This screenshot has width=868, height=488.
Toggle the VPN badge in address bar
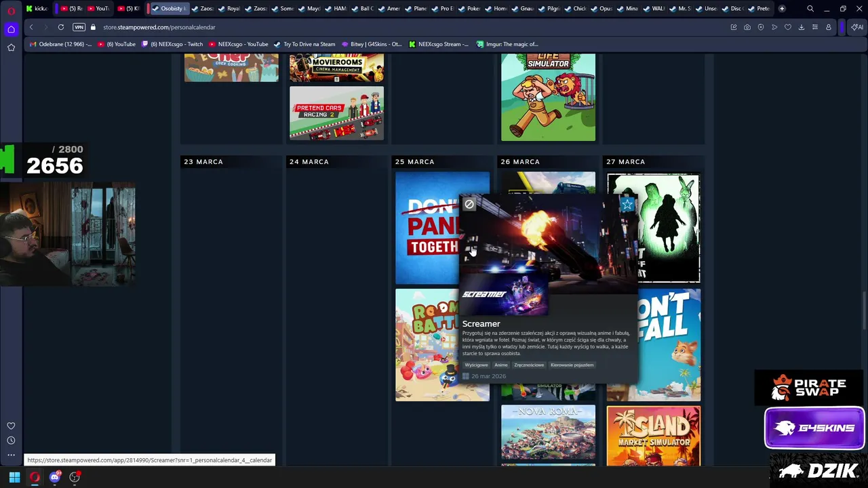(x=79, y=27)
